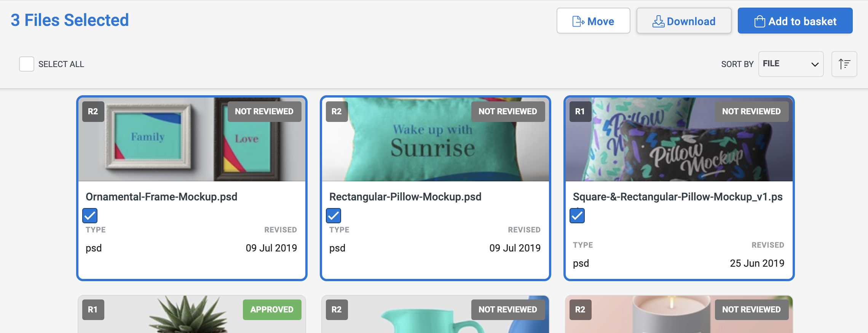Click the Move button
This screenshot has height=333, width=868.
coord(593,21)
